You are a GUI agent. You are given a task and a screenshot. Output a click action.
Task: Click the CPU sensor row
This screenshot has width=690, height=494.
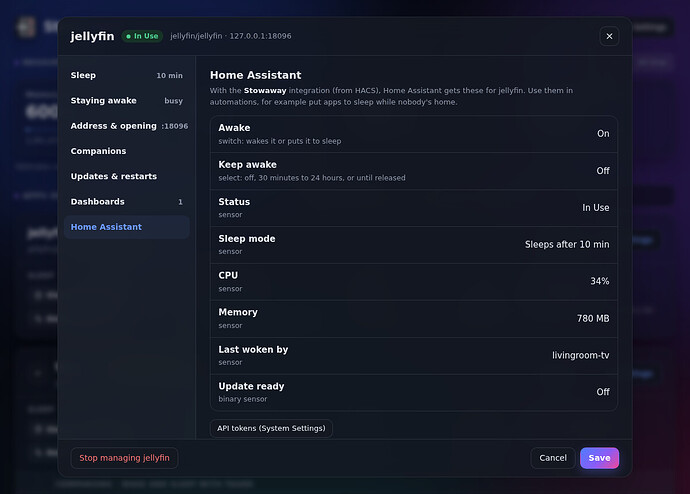tap(414, 282)
